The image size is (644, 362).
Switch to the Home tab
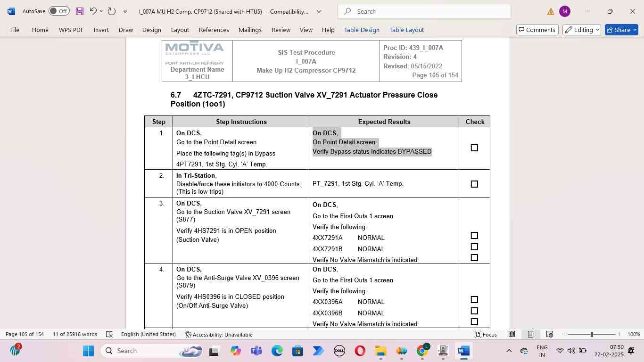coord(40,30)
